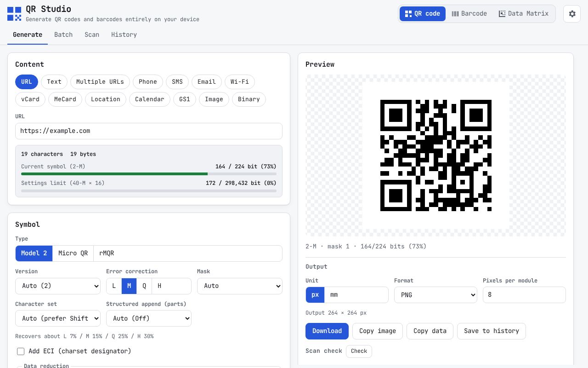Tick the Add ECI checkbox
Image resolution: width=588 pixels, height=368 pixels.
pyautogui.click(x=21, y=351)
